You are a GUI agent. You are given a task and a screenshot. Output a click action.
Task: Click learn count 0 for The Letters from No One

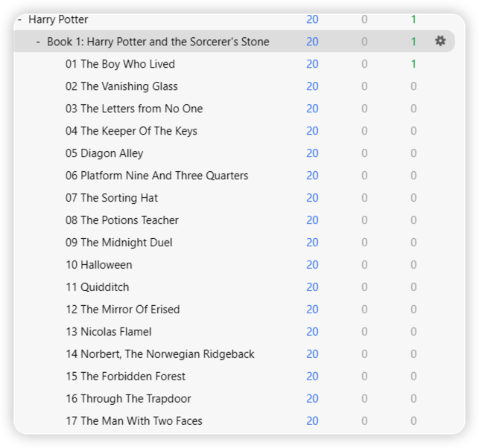tap(364, 109)
